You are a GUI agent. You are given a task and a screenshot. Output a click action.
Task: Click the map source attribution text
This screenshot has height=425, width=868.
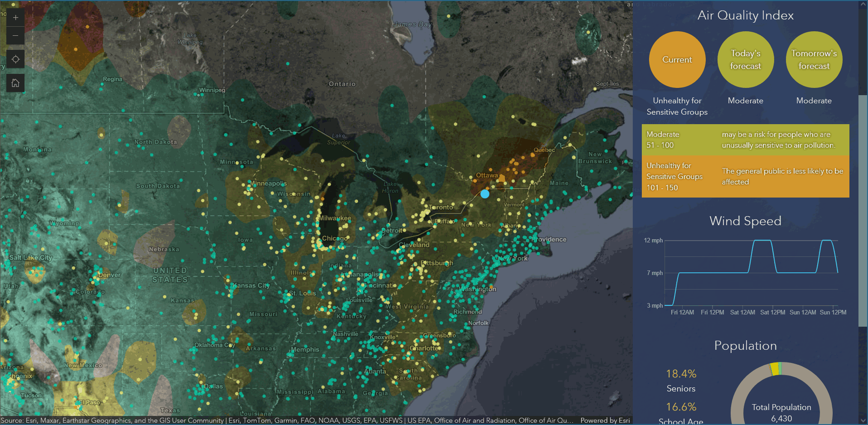[x=287, y=420]
